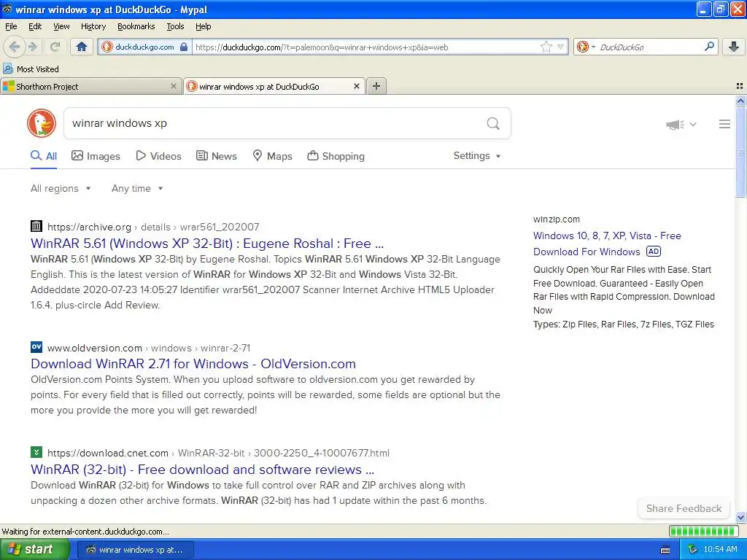Click the archive.org favicon

coord(36,226)
